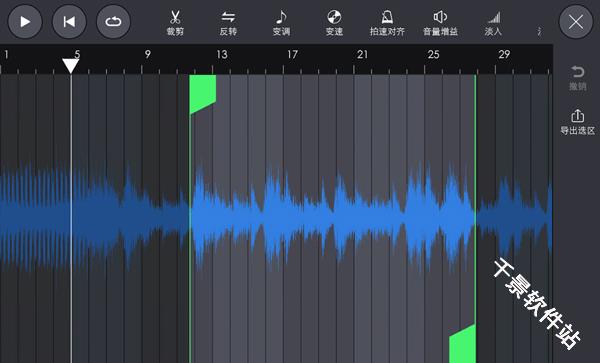Select the 裁剪 scissors tool
This screenshot has width=600, height=363.
click(x=175, y=23)
